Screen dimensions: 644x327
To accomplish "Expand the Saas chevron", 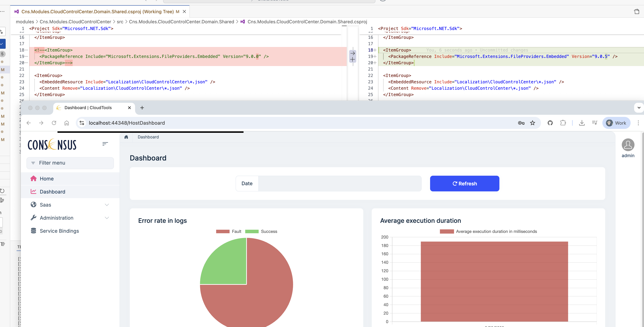I will 107,205.
